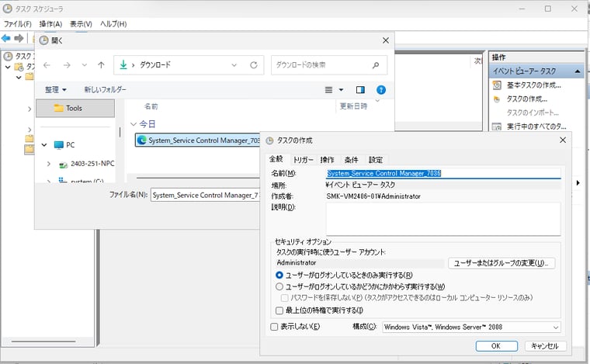590x364 pixels.
Task: Collapse the PC node in navigation pane
Action: 44,145
